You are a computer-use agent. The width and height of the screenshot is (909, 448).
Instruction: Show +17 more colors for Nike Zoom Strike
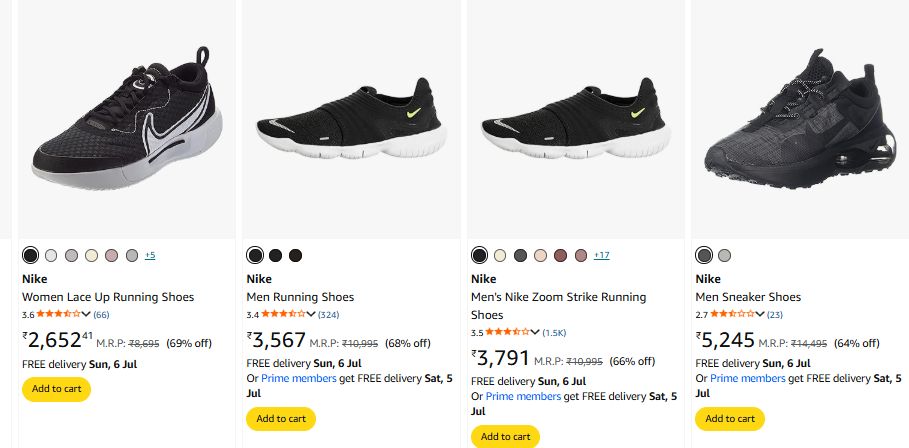pyautogui.click(x=601, y=255)
